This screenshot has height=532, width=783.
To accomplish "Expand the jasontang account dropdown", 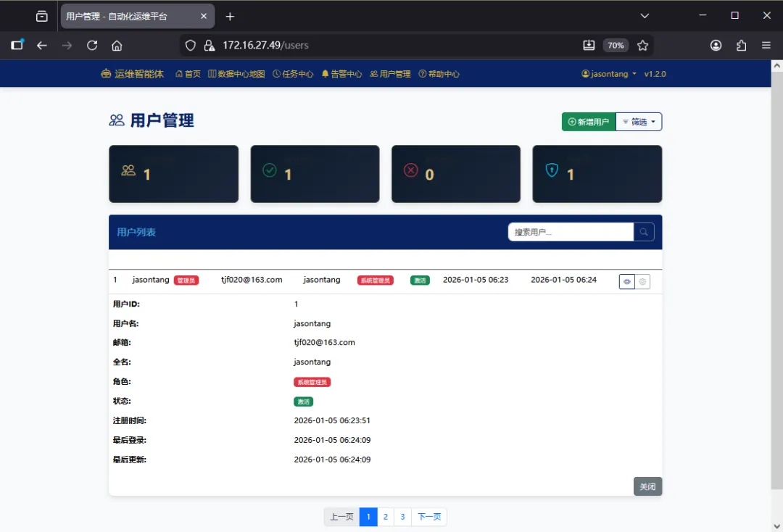I will [x=609, y=74].
